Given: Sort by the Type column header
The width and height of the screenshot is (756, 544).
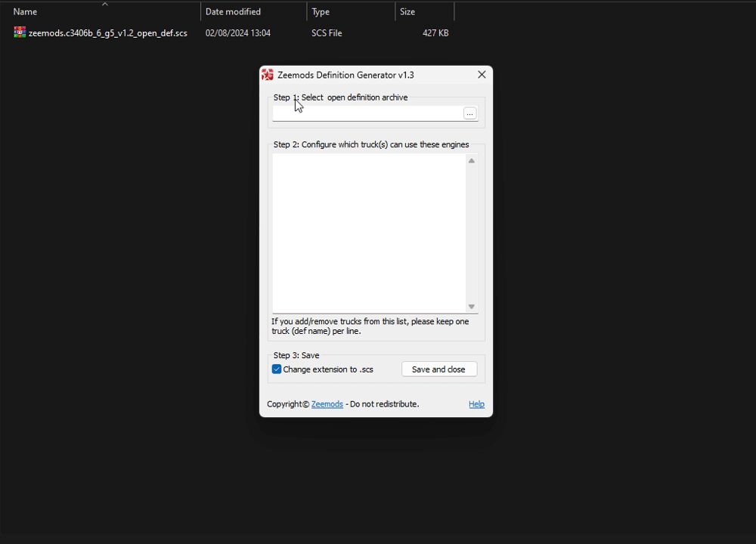Looking at the screenshot, I should click(x=321, y=11).
